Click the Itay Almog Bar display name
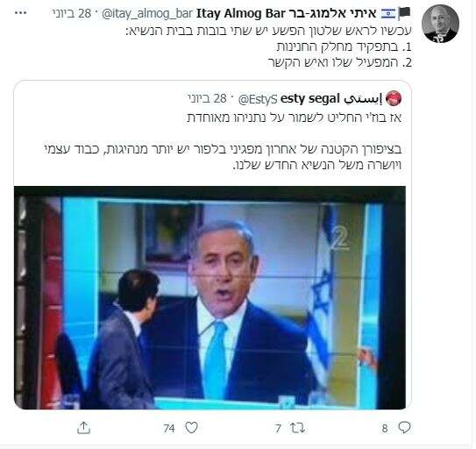Screen dimensions: 476x449 tap(287, 13)
